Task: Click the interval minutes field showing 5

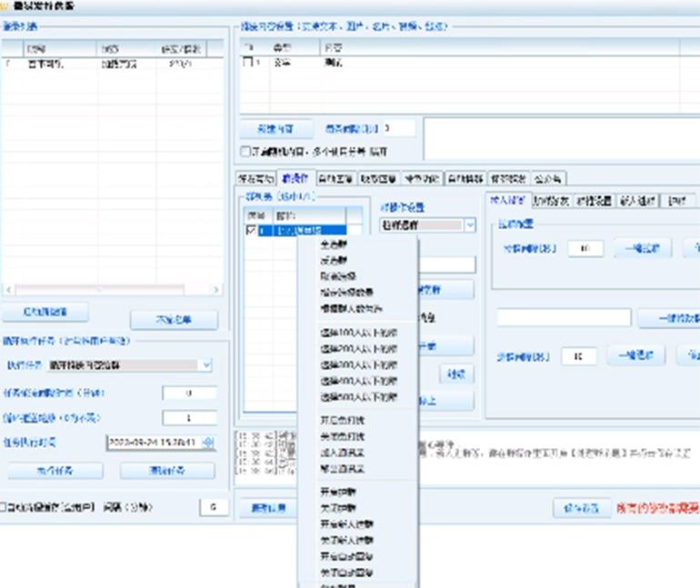Action: pos(213,506)
